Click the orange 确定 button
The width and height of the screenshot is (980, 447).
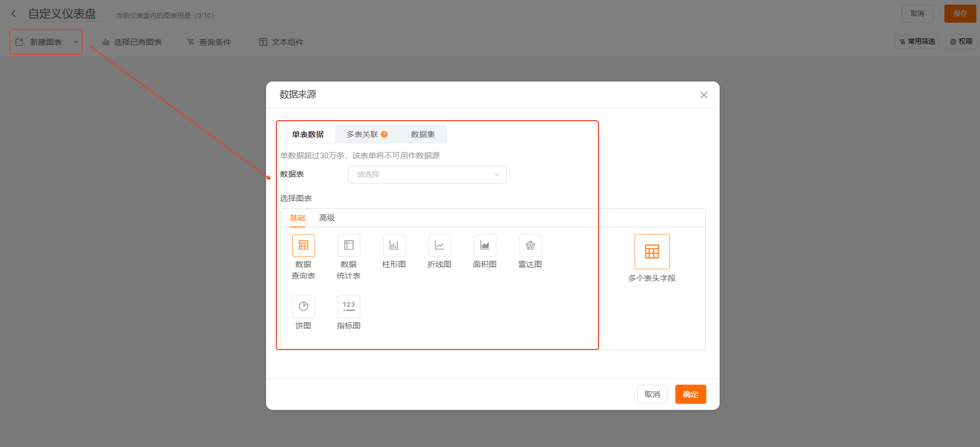(690, 394)
